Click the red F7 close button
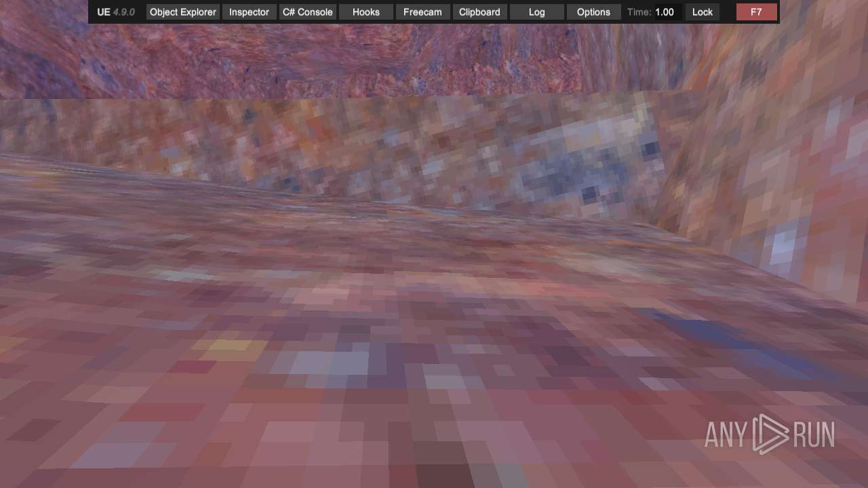Screen dimensions: 868x488 pyautogui.click(x=756, y=12)
